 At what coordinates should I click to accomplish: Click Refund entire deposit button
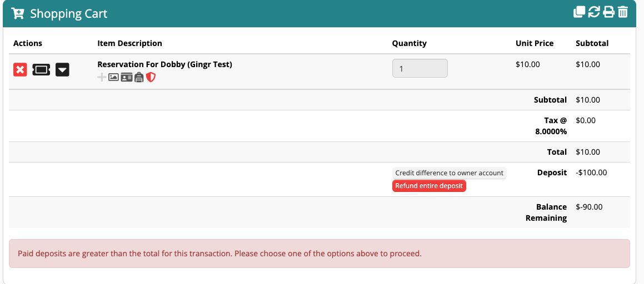click(429, 186)
